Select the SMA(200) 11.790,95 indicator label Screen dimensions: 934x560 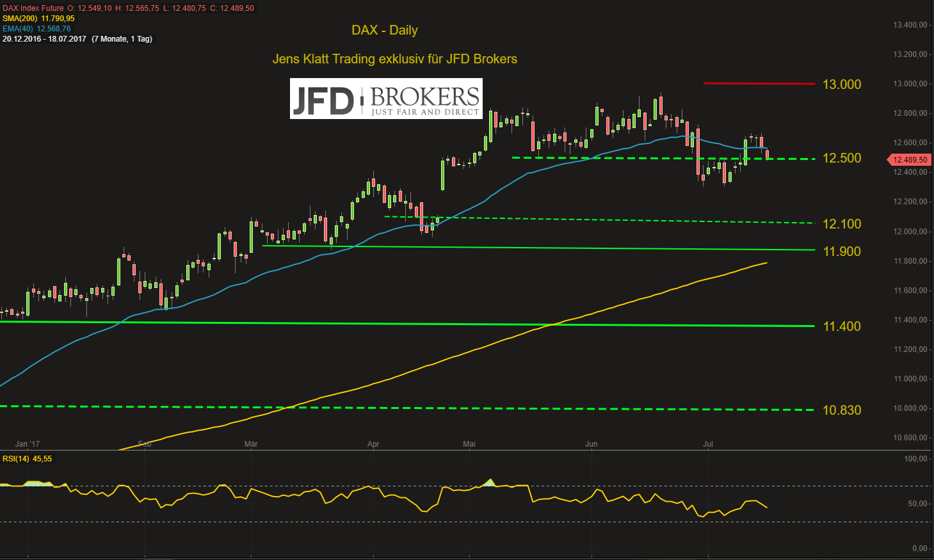(38, 19)
